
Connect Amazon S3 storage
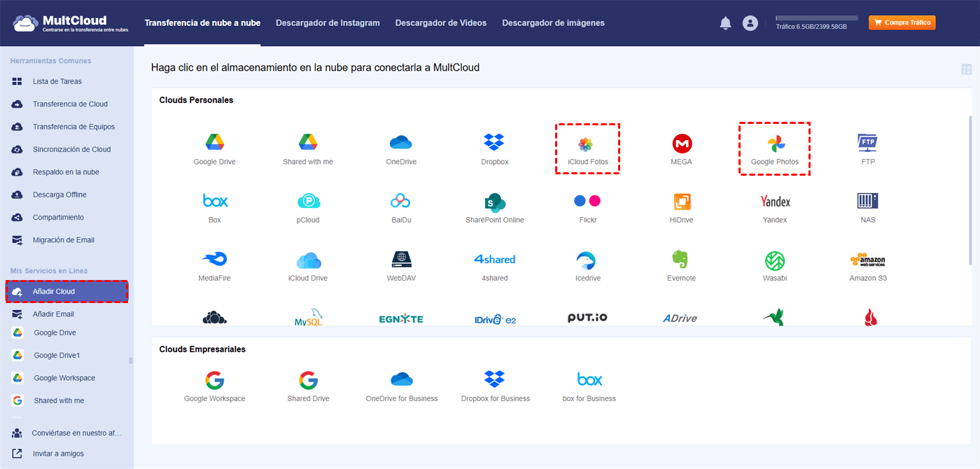click(868, 260)
